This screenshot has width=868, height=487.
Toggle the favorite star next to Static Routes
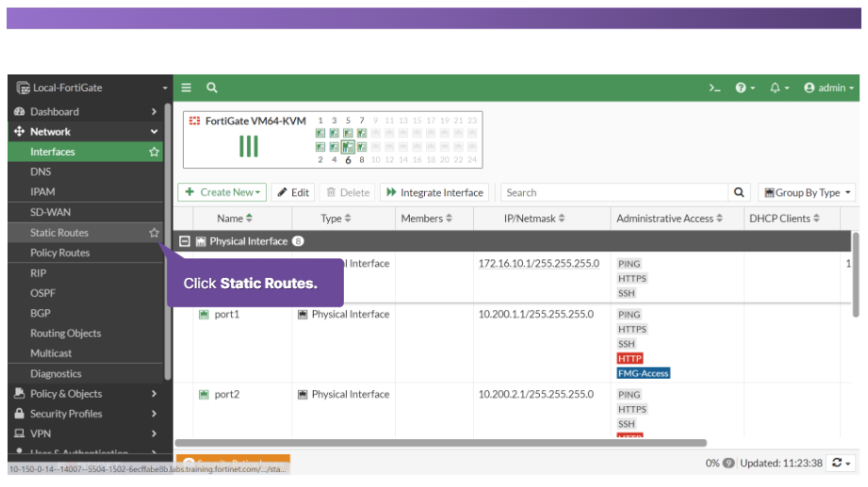[154, 233]
